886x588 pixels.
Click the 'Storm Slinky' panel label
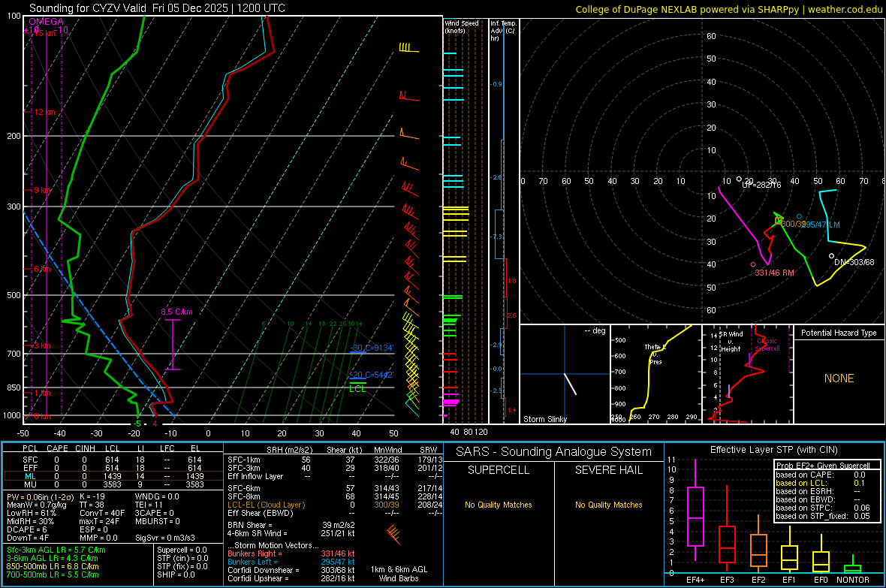tap(544, 419)
